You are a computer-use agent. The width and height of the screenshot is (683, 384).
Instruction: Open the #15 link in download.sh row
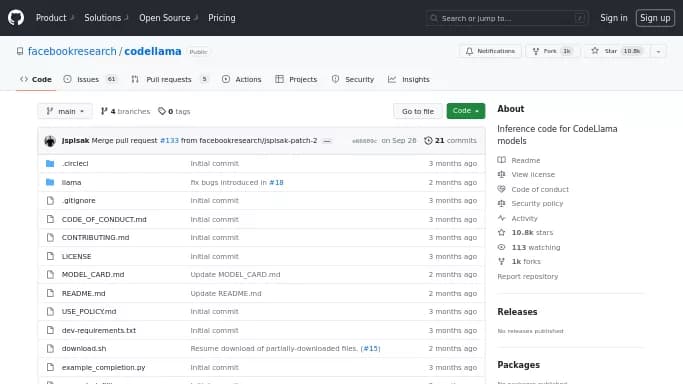pyautogui.click(x=370, y=349)
